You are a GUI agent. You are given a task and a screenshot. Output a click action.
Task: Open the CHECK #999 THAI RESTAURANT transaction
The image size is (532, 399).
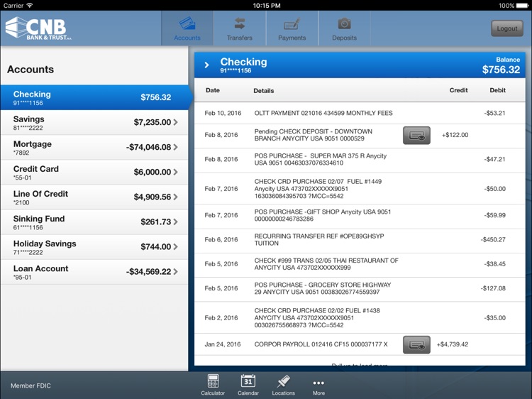pos(360,265)
